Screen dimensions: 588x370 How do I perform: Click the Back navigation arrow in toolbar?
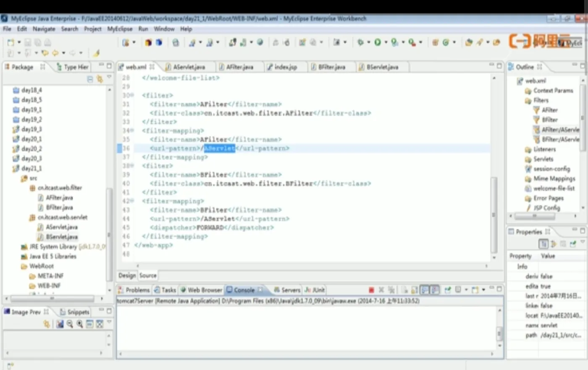pos(55,53)
